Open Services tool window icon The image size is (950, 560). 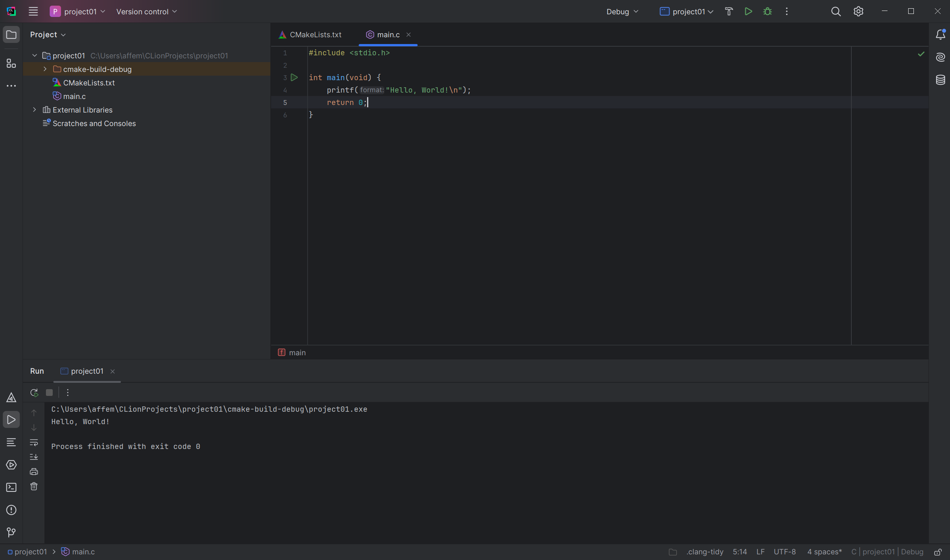(11, 465)
